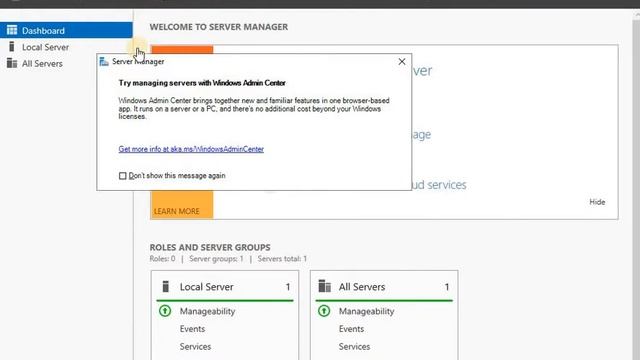Click the 'Roles: 0' text
Viewport: 640px width, 360px height.
(x=162, y=259)
